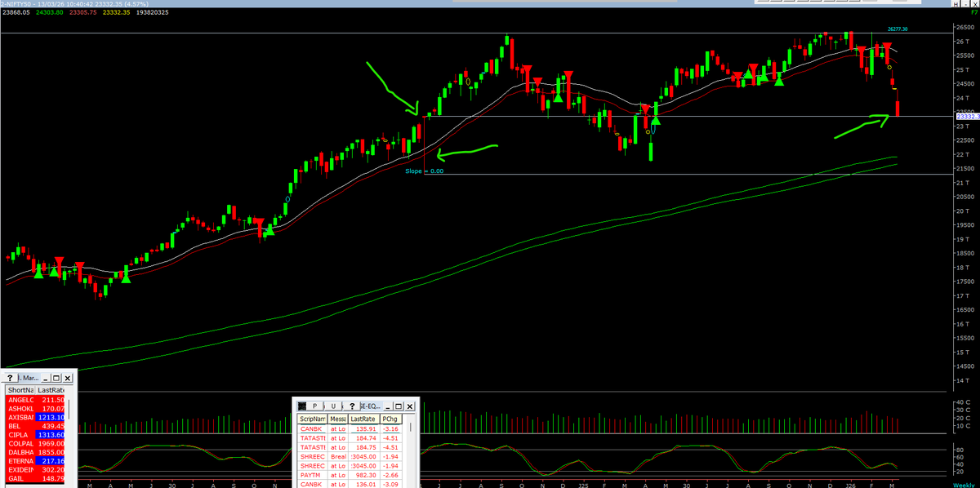Sort market watch by LastRate header
The image size is (980, 488).
pos(51,390)
